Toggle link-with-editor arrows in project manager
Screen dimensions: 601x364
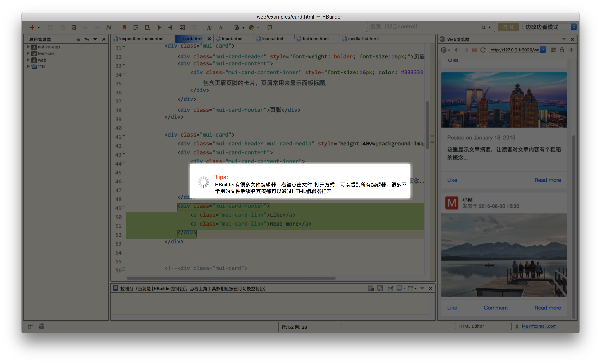click(87, 39)
